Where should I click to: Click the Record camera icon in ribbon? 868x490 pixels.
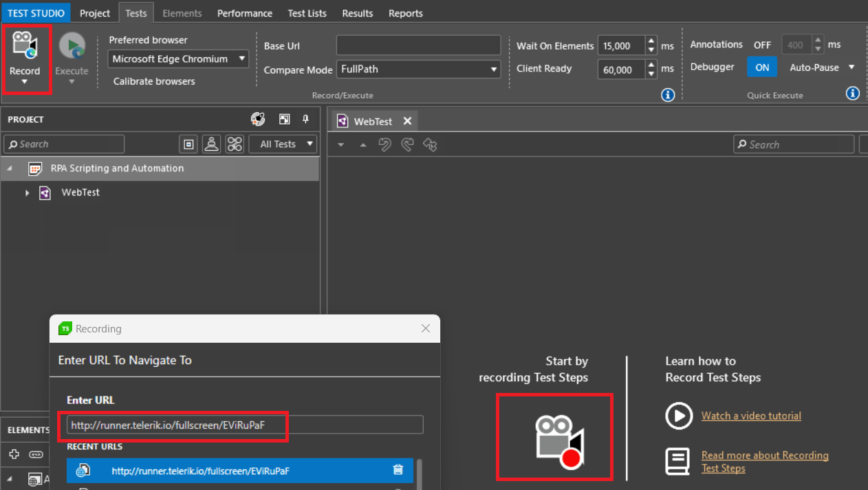(25, 45)
